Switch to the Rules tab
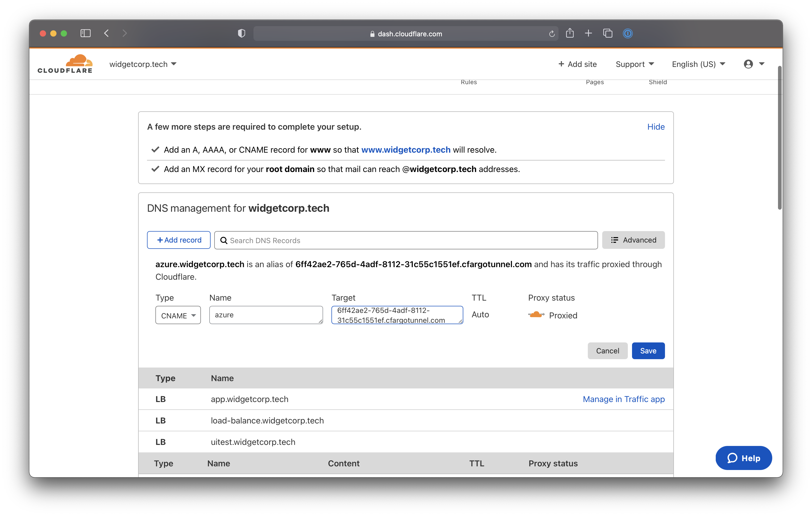This screenshot has width=812, height=516. [x=469, y=82]
